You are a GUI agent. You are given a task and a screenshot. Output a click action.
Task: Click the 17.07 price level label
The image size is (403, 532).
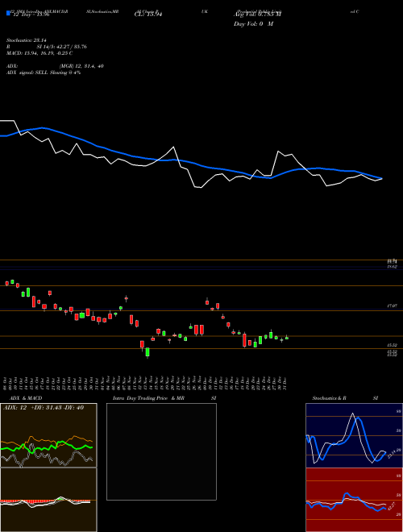[x=393, y=306]
